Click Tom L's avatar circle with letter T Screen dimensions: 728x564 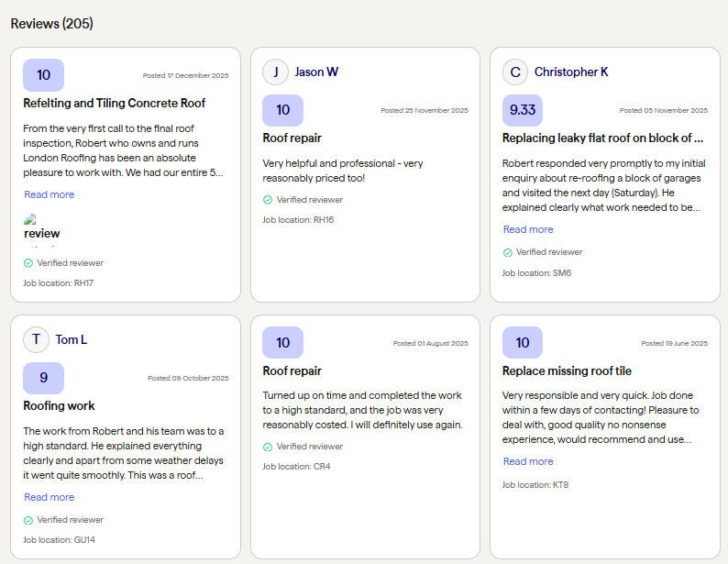[36, 339]
